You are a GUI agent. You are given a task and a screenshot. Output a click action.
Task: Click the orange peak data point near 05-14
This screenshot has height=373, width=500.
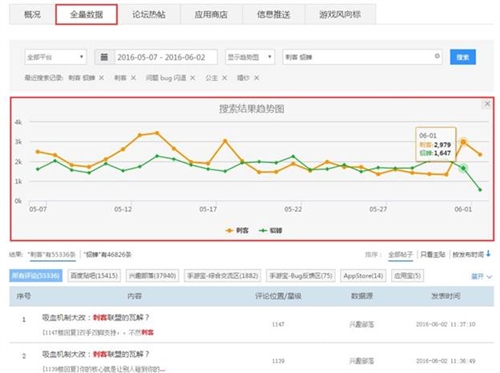pos(157,133)
